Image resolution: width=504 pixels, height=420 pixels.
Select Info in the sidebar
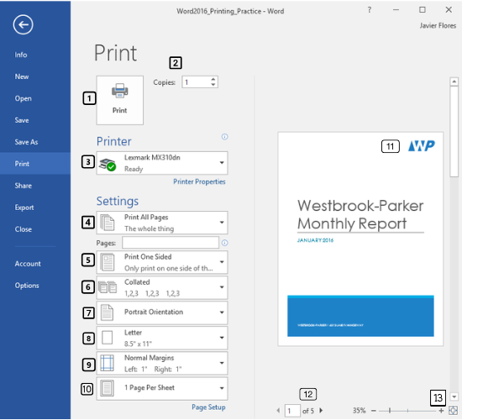(x=35, y=55)
